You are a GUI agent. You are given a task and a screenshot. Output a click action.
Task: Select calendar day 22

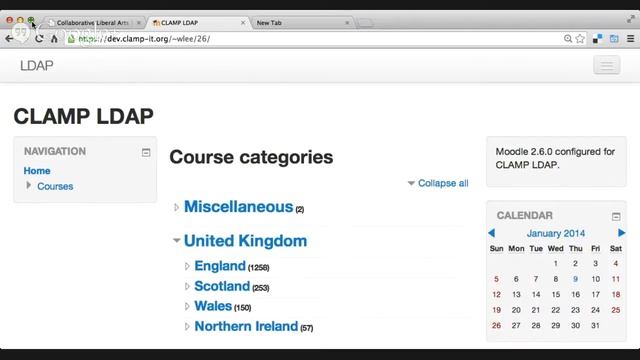pos(556,310)
